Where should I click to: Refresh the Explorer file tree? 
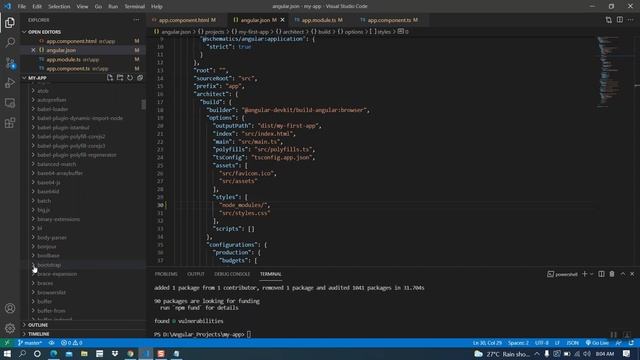coord(130,78)
